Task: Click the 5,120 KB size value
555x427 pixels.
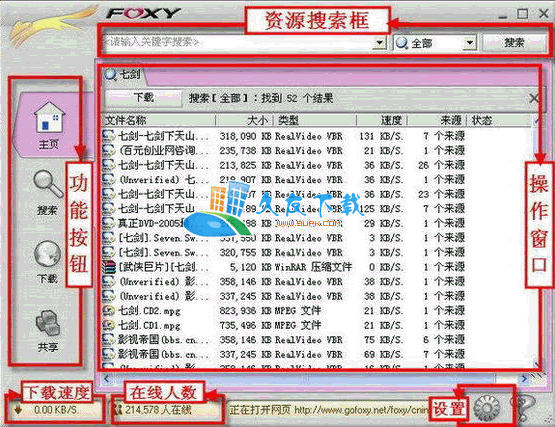Action: [x=251, y=267]
